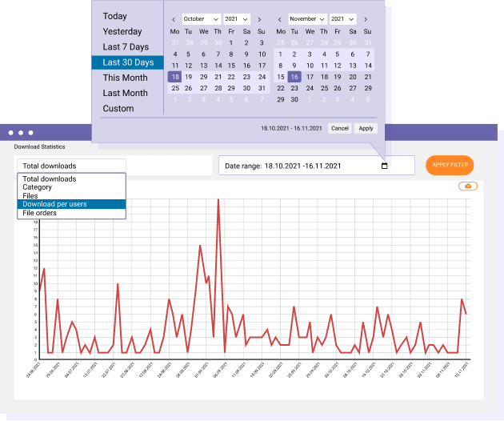Pick November 21 in the calendar
This screenshot has width=504, height=421.
pos(368,77)
